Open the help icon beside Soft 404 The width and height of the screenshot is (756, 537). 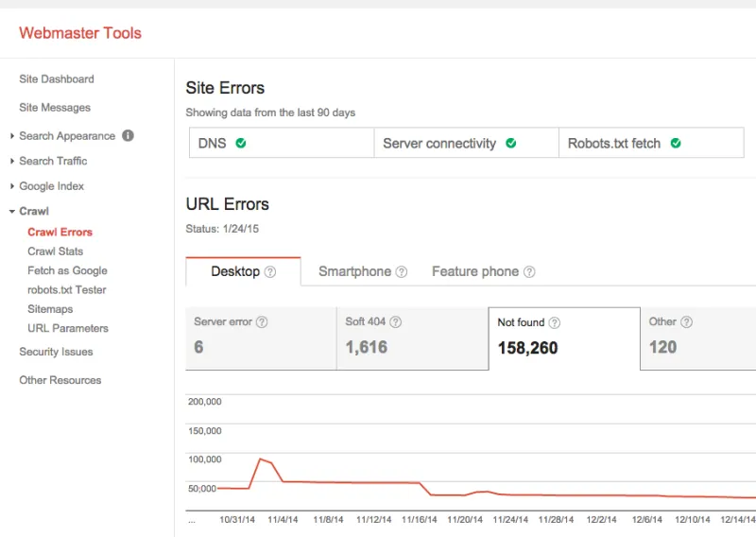(395, 321)
